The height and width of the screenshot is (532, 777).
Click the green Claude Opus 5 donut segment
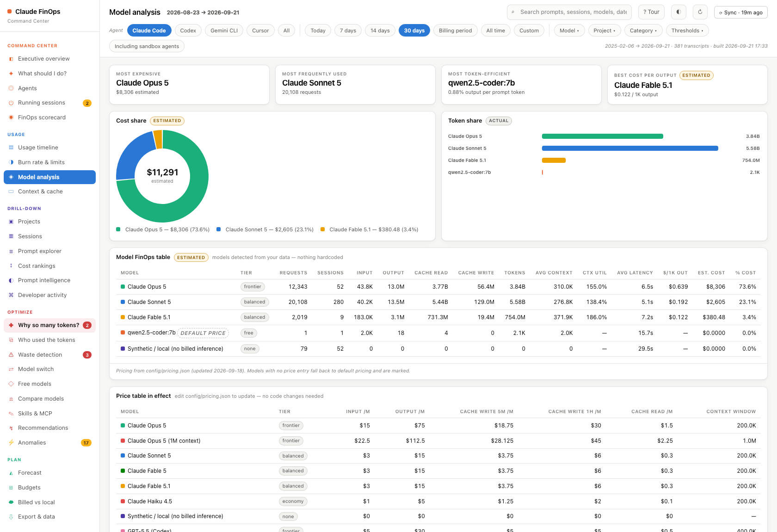pos(192,199)
